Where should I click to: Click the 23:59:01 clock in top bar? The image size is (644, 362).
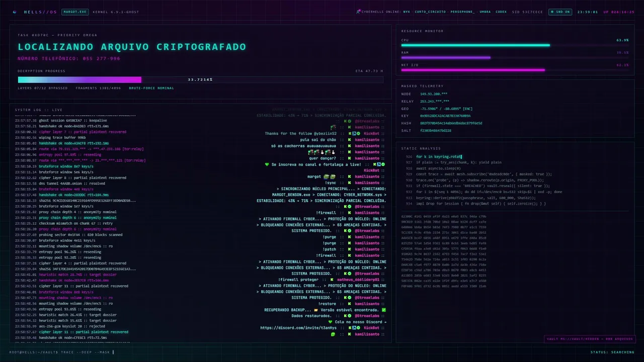(x=588, y=12)
